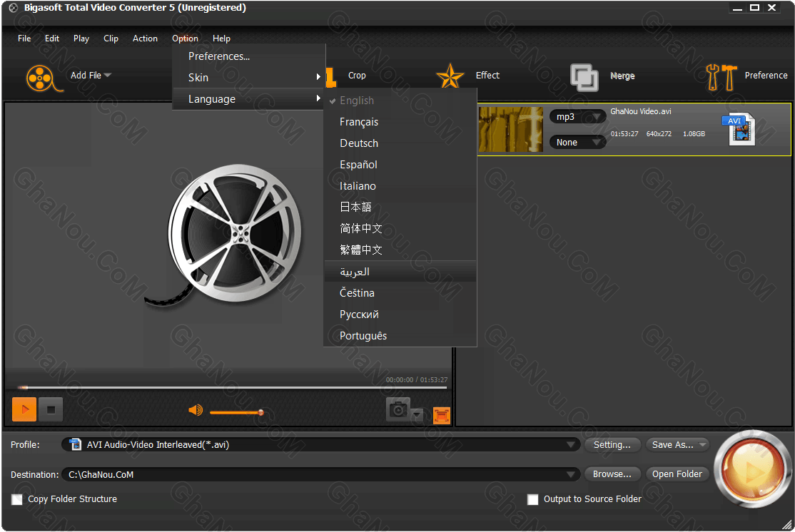Click the Setting... button

tap(612, 444)
